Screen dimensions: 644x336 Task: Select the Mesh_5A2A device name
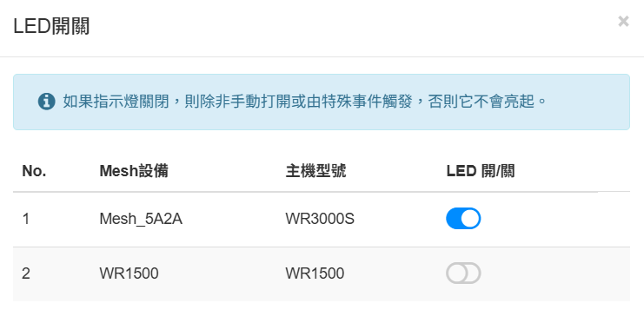tap(141, 219)
